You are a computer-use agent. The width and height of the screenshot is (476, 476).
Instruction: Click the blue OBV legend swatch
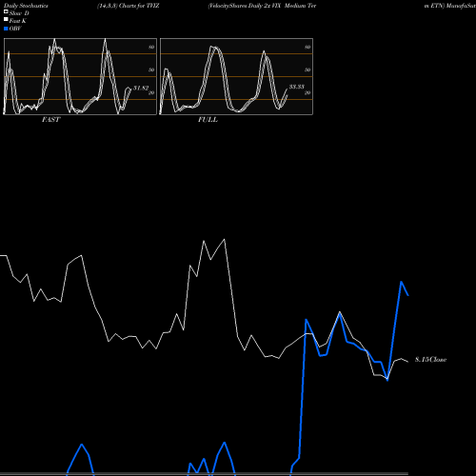click(6, 29)
